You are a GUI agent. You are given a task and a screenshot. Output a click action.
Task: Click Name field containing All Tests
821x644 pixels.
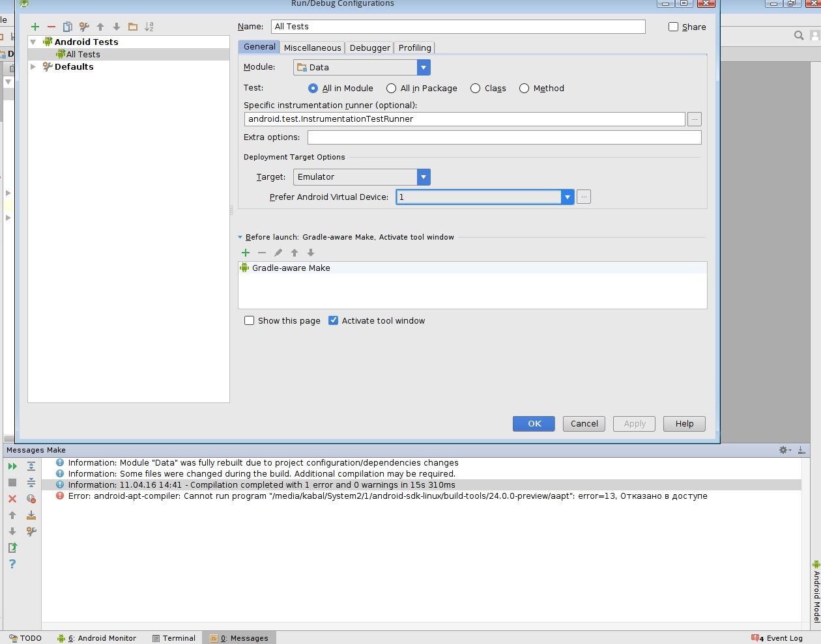click(x=458, y=27)
